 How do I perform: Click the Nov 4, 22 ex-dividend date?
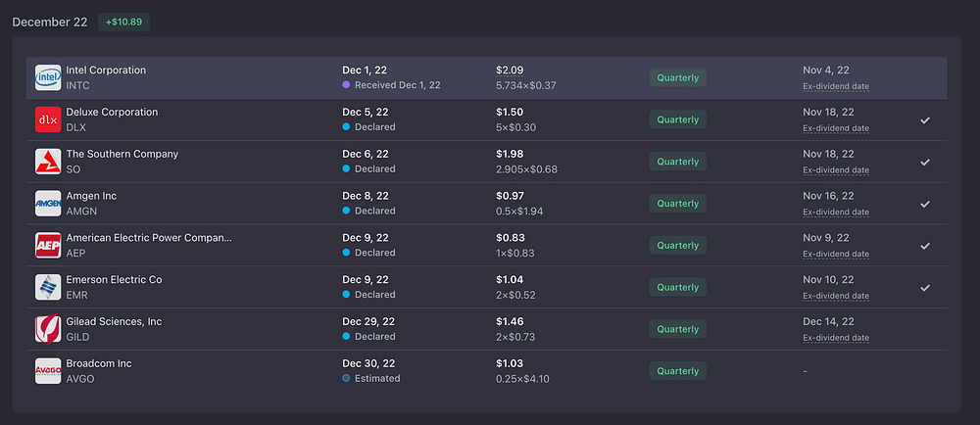coord(826,70)
